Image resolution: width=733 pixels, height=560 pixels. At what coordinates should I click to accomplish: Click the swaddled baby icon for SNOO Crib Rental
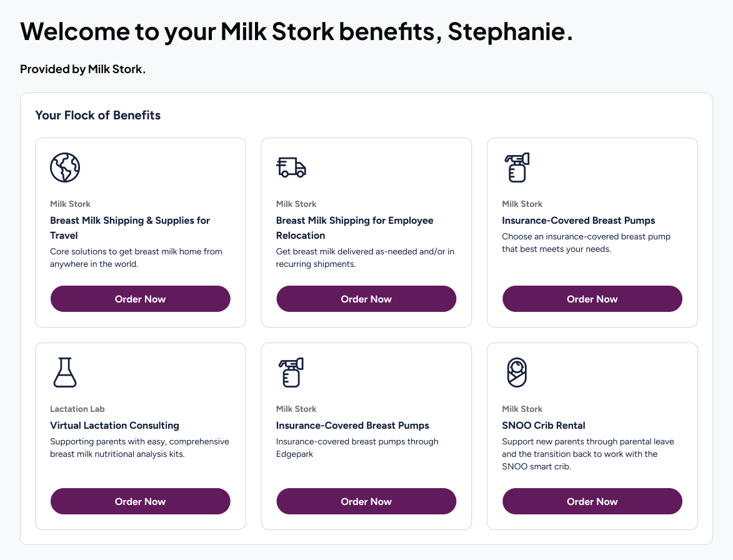(x=517, y=372)
